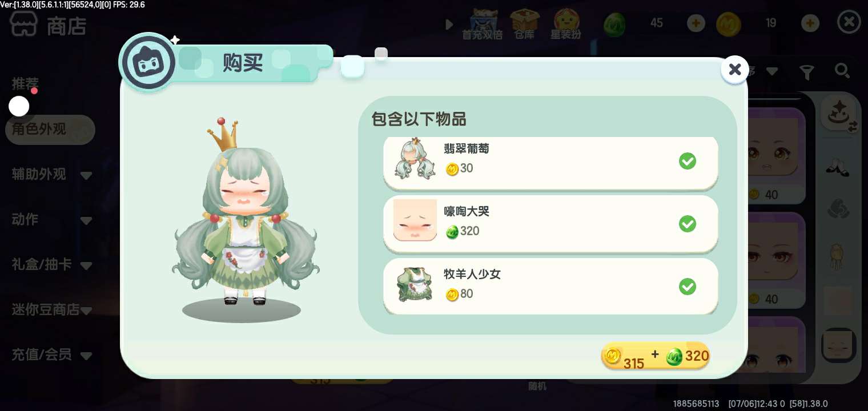Expand the 动作 category arrow

coord(86,220)
